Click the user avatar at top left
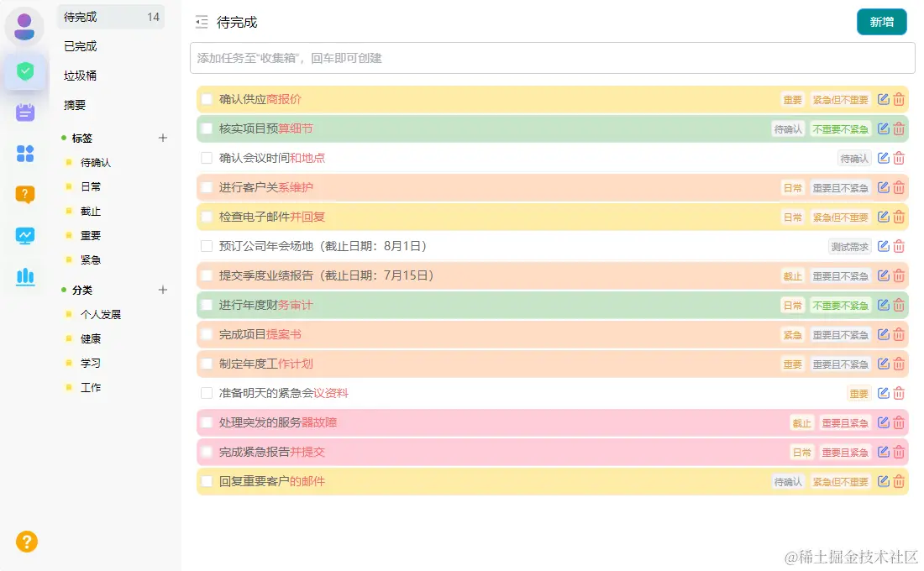This screenshot has height=571, width=924. tap(25, 26)
